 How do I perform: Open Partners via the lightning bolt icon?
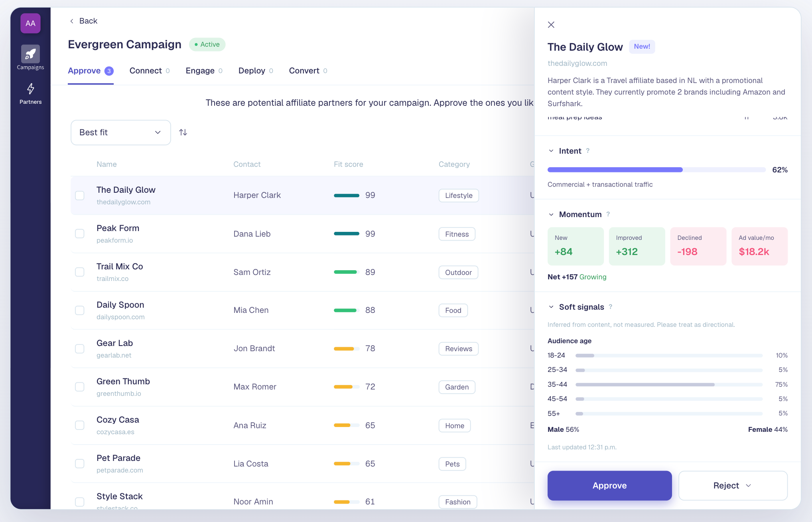point(30,89)
